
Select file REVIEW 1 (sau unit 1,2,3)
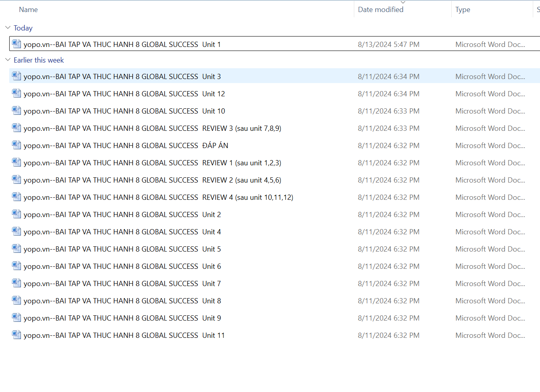tap(152, 163)
